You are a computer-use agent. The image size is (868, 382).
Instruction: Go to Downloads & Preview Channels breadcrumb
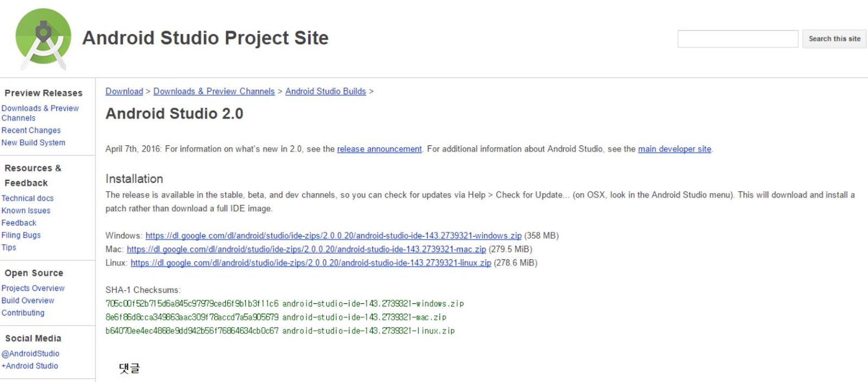214,91
